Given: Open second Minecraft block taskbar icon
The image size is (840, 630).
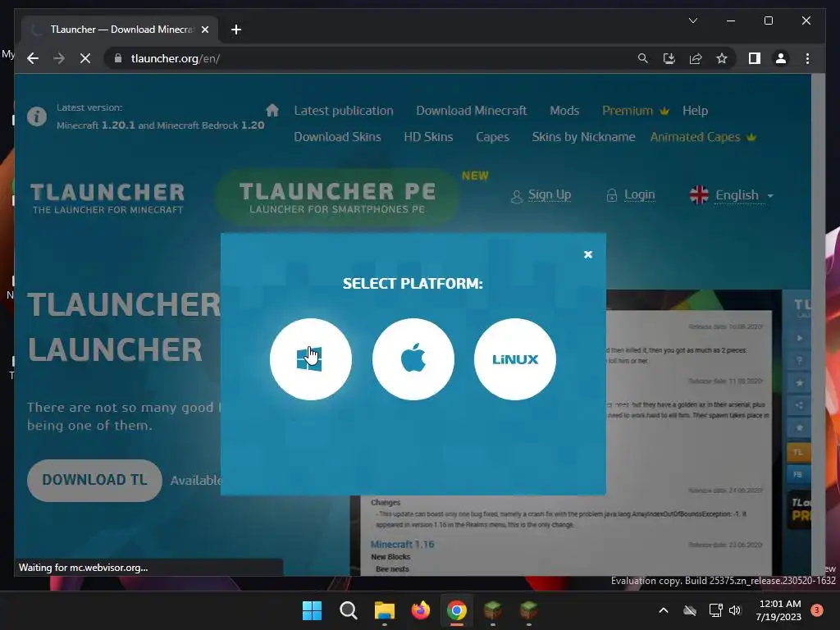Looking at the screenshot, I should (x=529, y=610).
